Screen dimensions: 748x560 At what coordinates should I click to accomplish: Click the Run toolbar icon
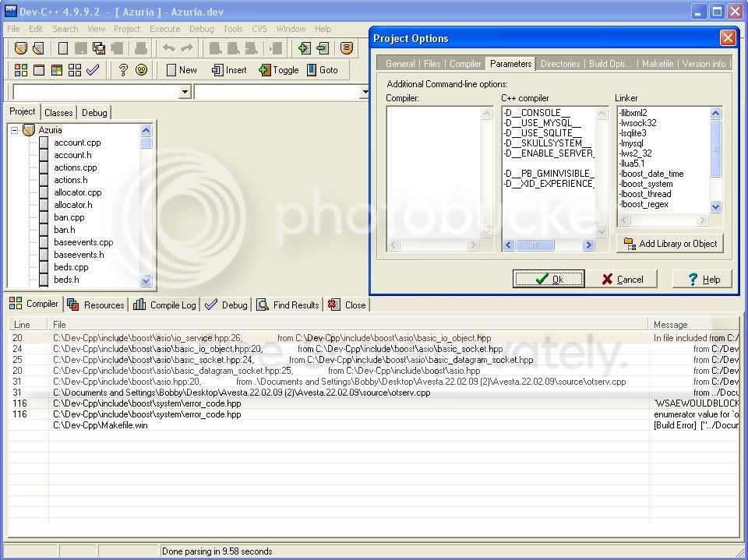pos(39,70)
